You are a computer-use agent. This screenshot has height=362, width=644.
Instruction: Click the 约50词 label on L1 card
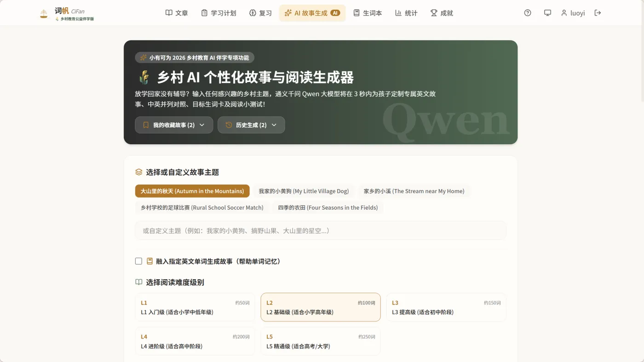tap(242, 303)
